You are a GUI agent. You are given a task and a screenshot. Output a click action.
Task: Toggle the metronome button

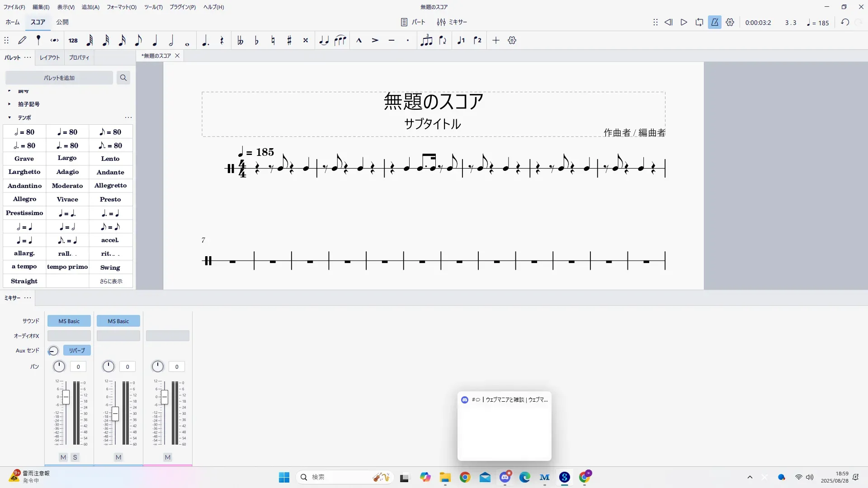click(715, 22)
